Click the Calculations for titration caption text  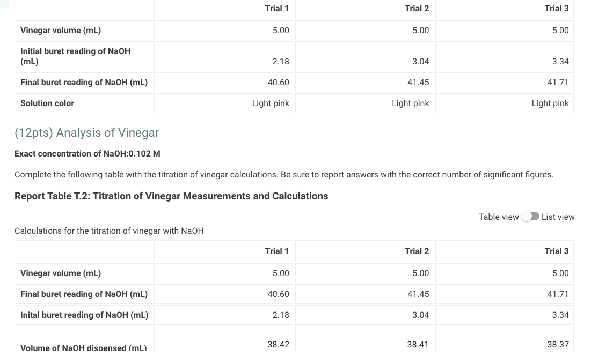tap(109, 231)
